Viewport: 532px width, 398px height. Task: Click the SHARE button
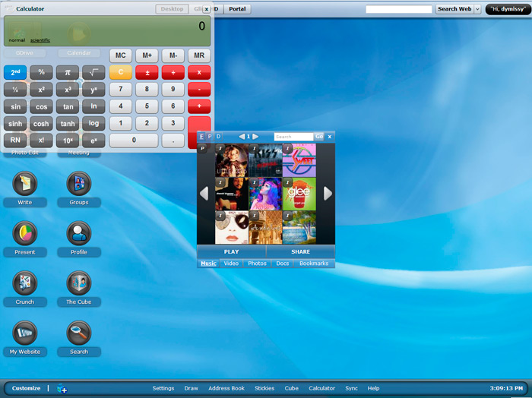tap(301, 252)
